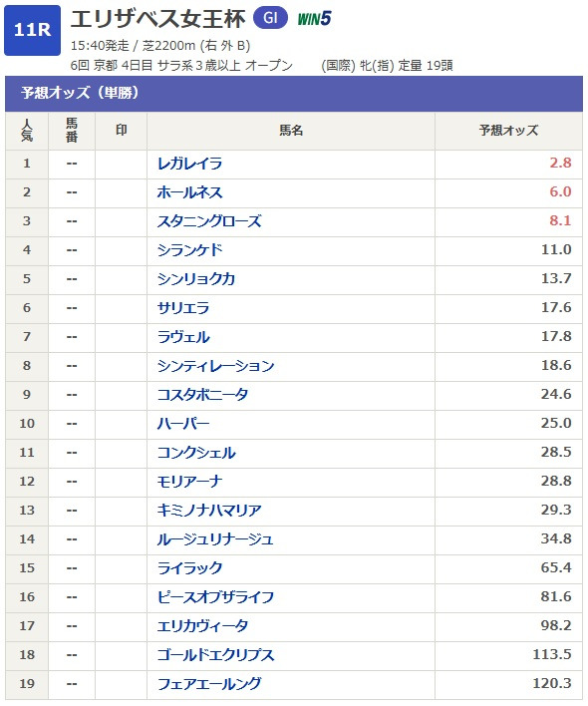Click the ラヴェル link
The height and width of the screenshot is (706, 588).
click(183, 337)
